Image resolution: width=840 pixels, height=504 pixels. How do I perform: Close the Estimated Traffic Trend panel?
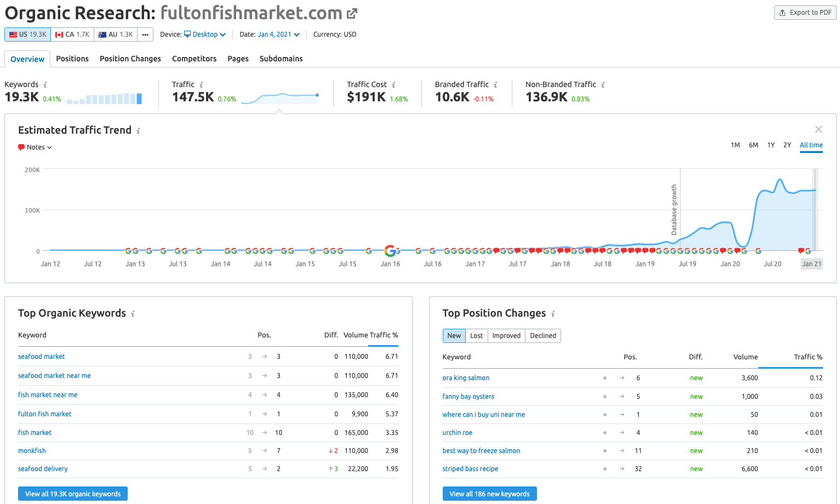(x=819, y=129)
